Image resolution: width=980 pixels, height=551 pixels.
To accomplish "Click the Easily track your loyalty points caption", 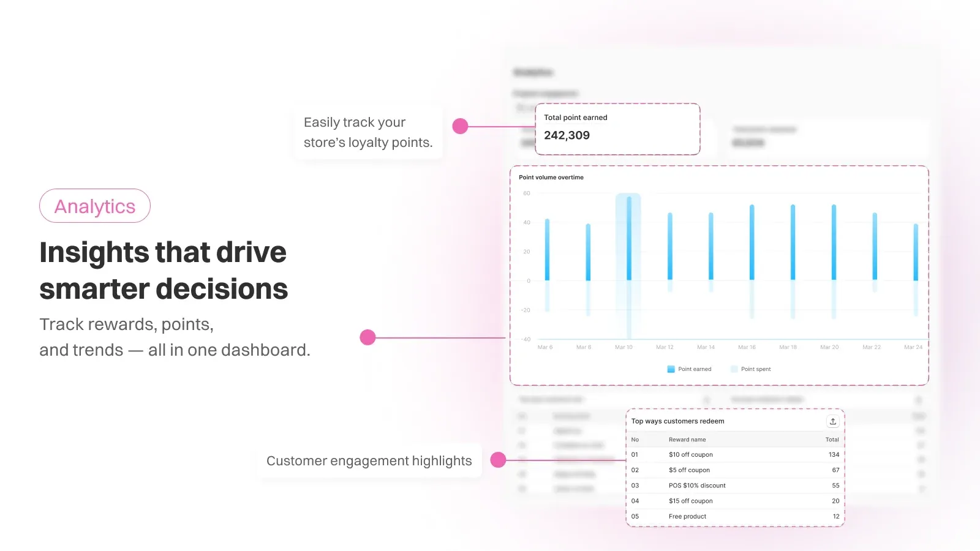I will pyautogui.click(x=368, y=132).
